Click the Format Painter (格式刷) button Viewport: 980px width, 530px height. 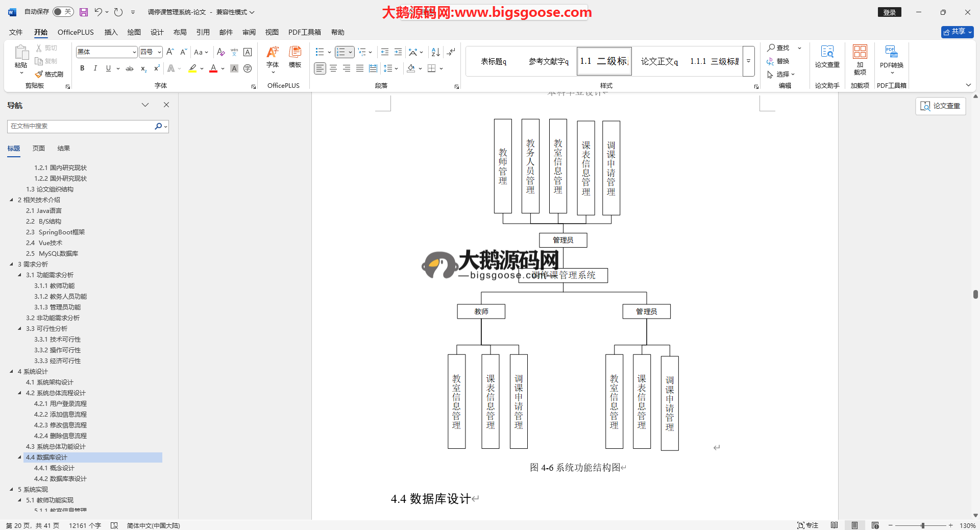pyautogui.click(x=50, y=75)
